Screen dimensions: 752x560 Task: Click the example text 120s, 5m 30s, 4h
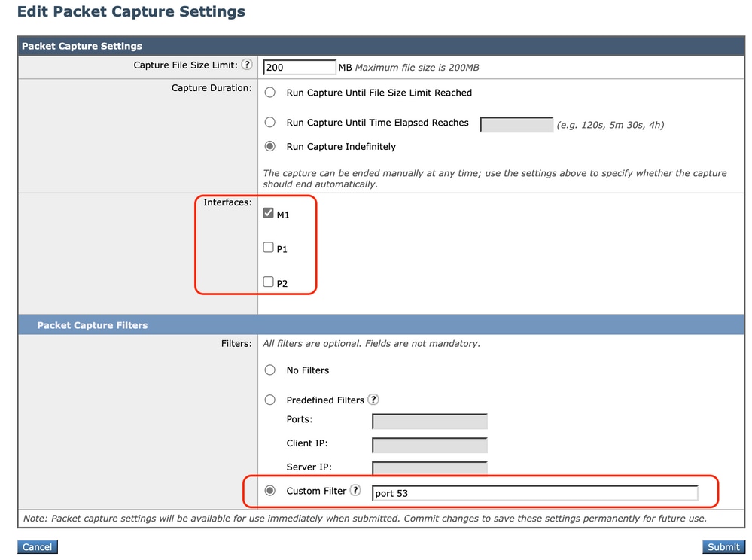pos(610,125)
